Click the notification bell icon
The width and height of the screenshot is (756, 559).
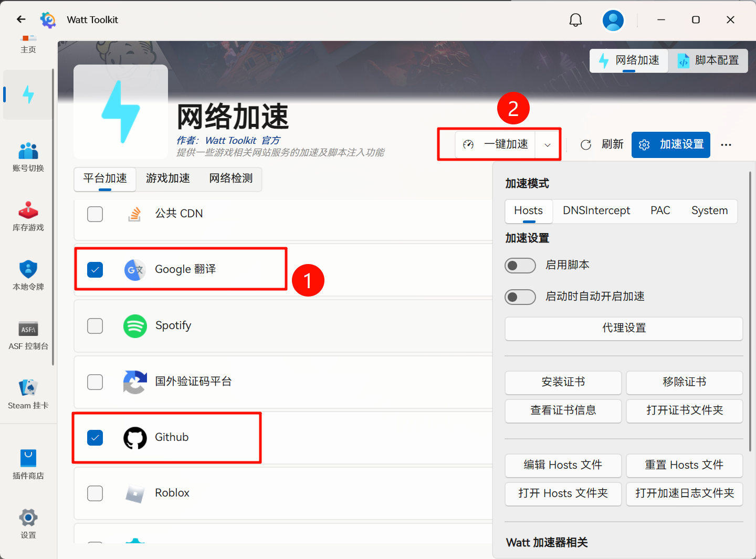click(575, 20)
